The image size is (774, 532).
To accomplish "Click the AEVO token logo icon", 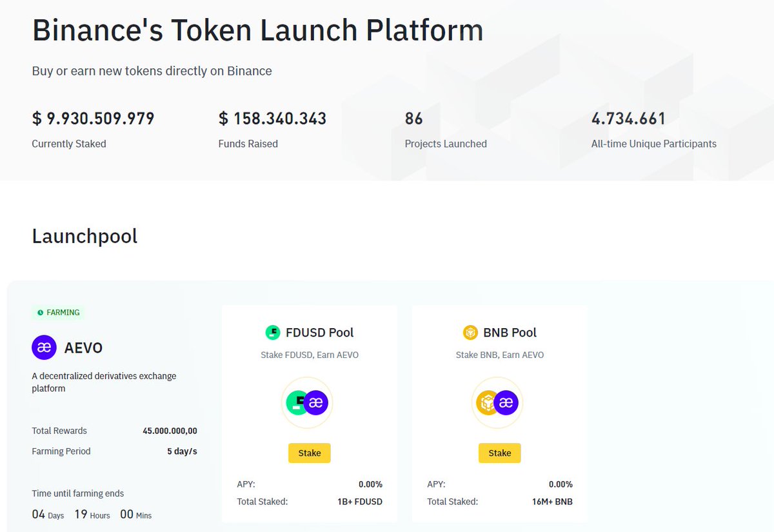I will tap(45, 348).
